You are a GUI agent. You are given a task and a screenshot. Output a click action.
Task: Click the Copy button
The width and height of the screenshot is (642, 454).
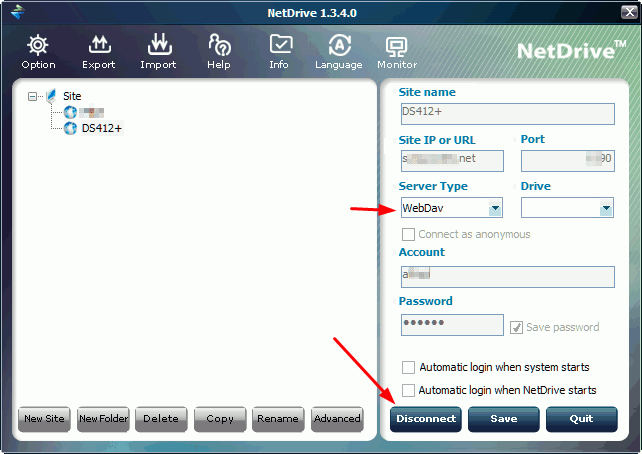click(220, 419)
